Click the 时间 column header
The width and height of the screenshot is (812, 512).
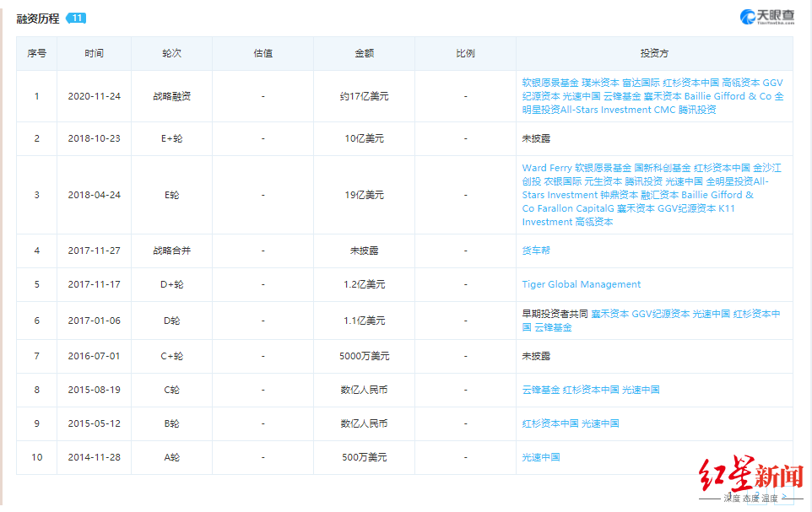pos(94,53)
